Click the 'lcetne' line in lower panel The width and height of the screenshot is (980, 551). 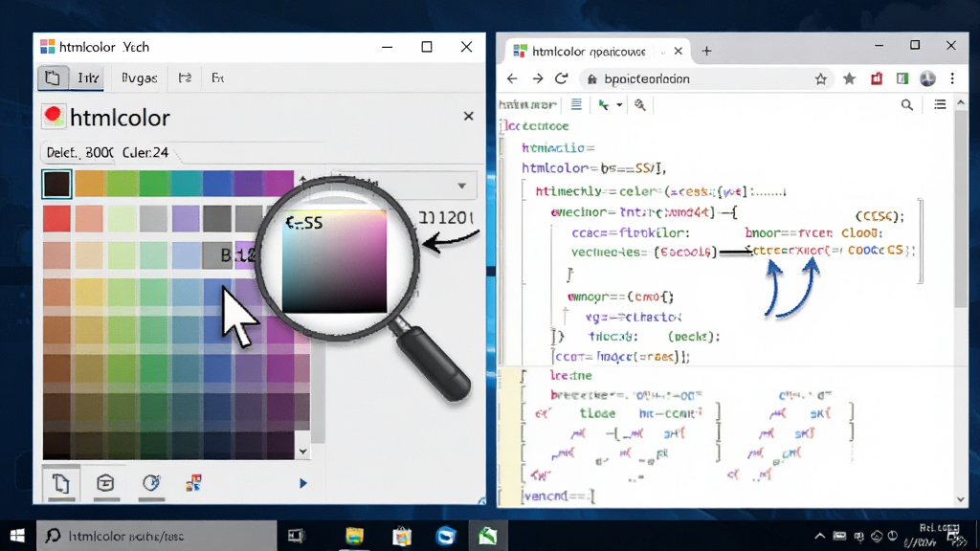click(570, 375)
